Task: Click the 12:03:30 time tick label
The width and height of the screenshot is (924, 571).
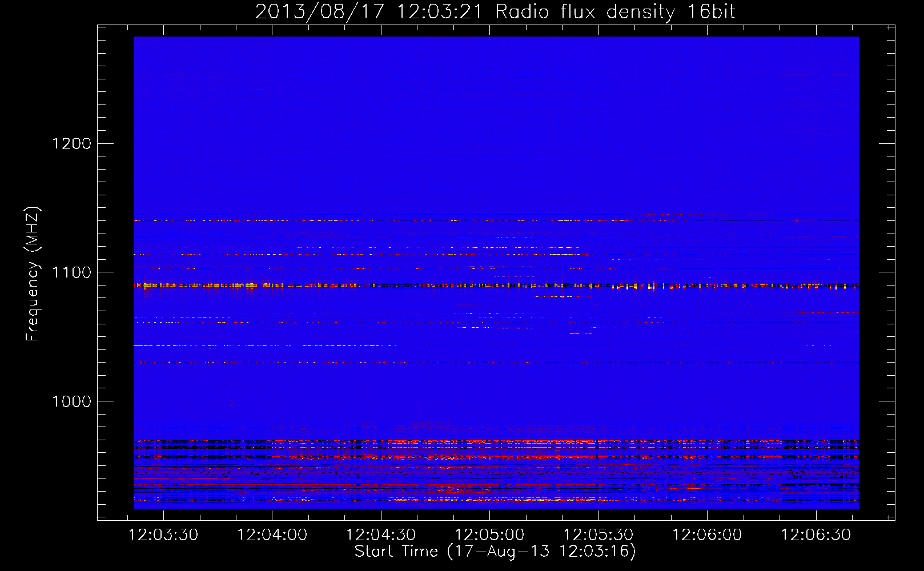Action: [x=163, y=535]
